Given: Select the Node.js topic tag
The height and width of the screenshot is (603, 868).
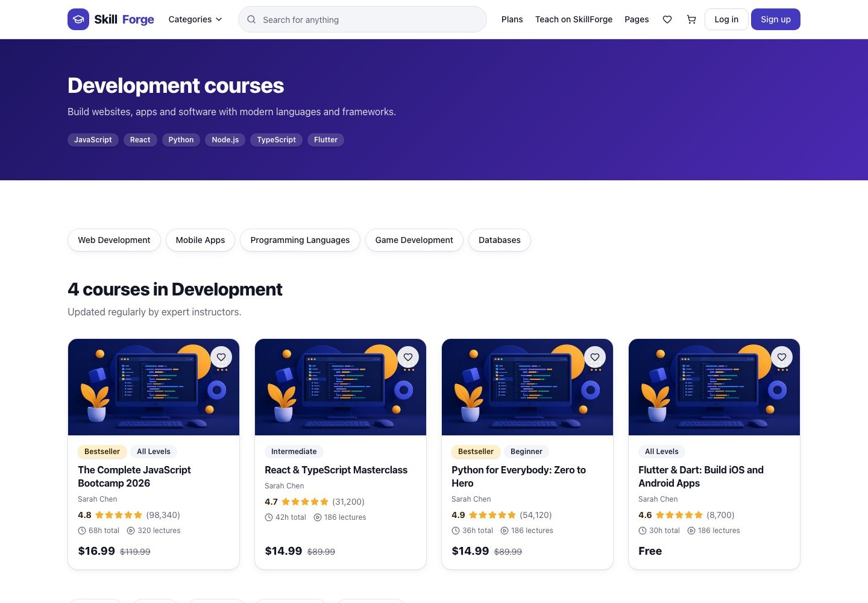Looking at the screenshot, I should [225, 140].
